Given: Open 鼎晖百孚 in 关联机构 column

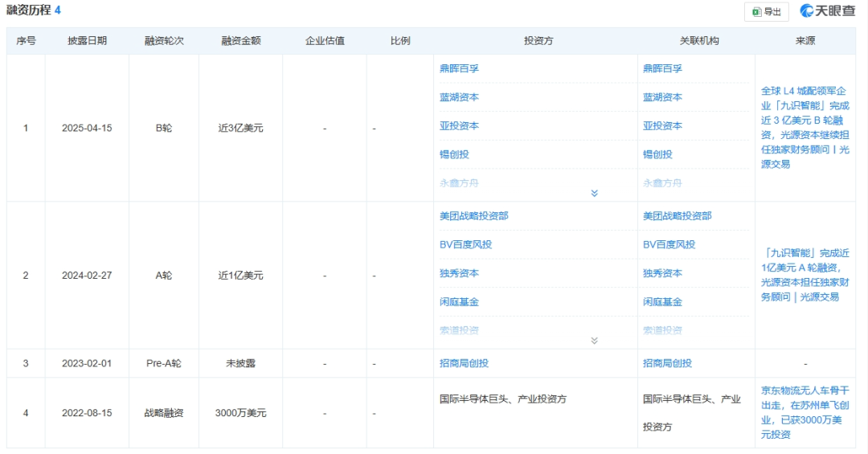Looking at the screenshot, I should pos(662,68).
